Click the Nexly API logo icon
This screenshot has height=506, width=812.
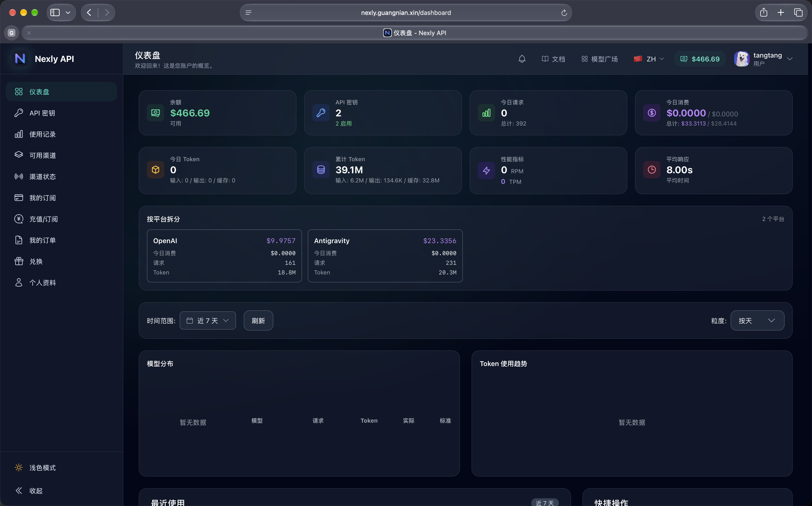pos(20,59)
